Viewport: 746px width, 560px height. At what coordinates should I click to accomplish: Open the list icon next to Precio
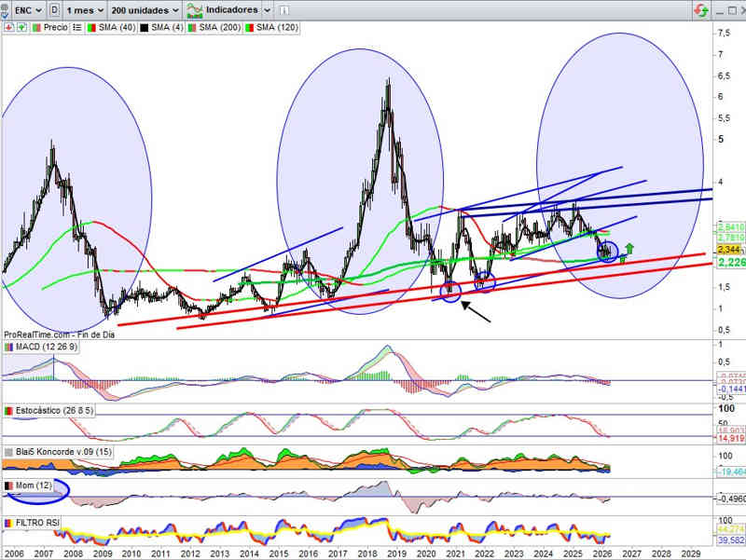(76, 28)
